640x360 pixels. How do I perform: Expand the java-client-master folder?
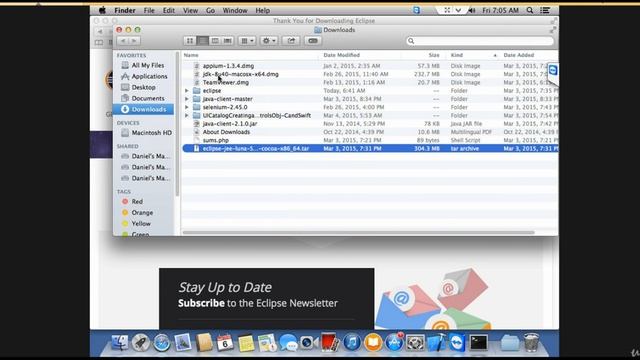tap(187, 99)
